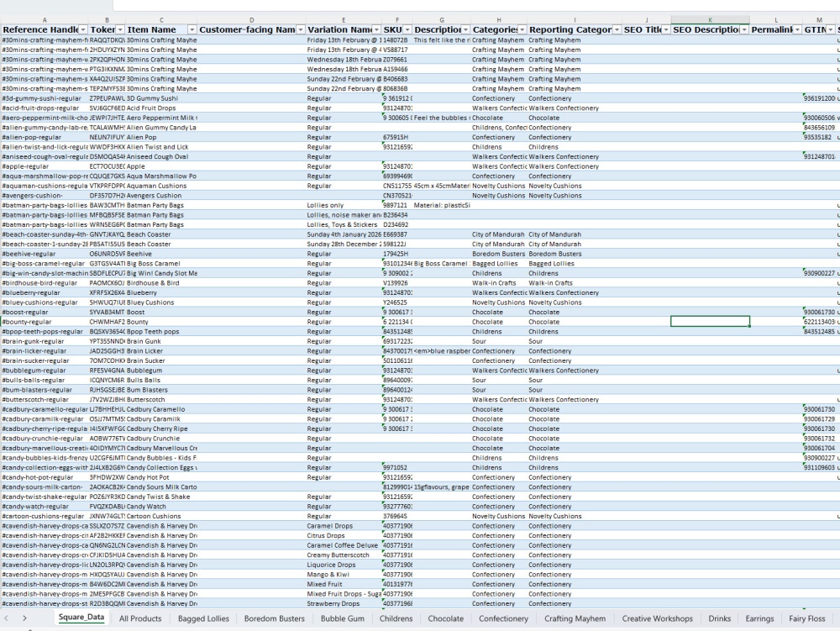Image resolution: width=840 pixels, height=631 pixels.
Task: Open the Chocolate sheet tab
Action: [x=446, y=618]
